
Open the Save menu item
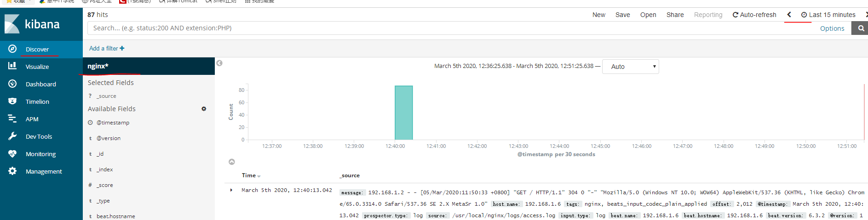pos(623,15)
